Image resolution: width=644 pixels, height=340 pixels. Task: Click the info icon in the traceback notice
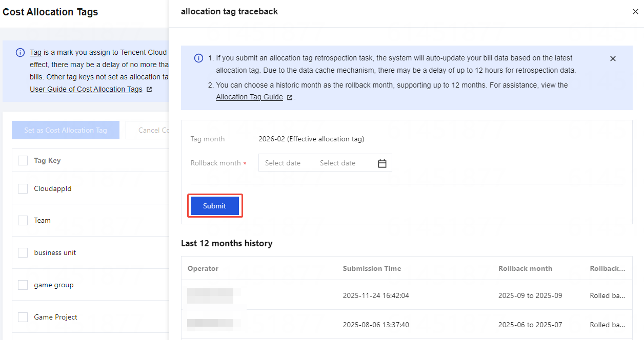click(198, 58)
